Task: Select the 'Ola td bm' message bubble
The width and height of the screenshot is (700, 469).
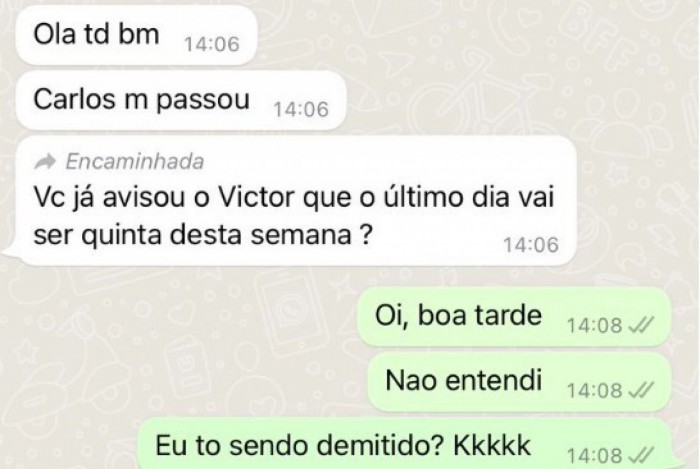Action: (137, 35)
